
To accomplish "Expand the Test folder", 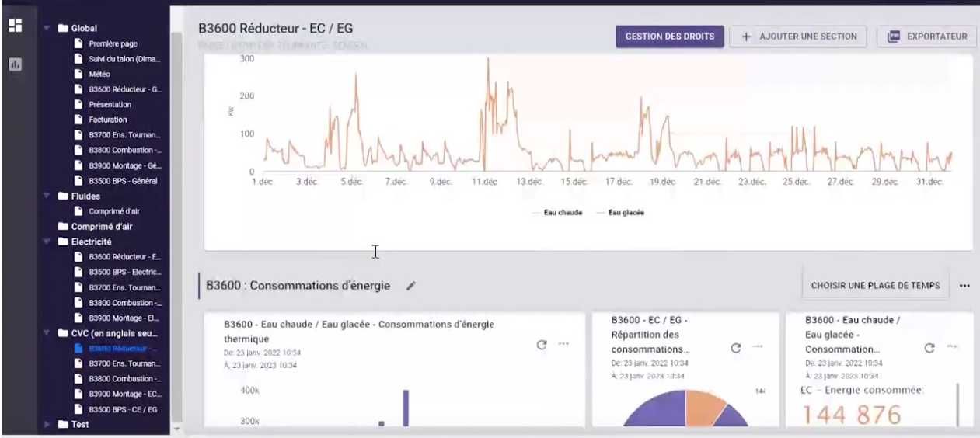I will point(47,425).
